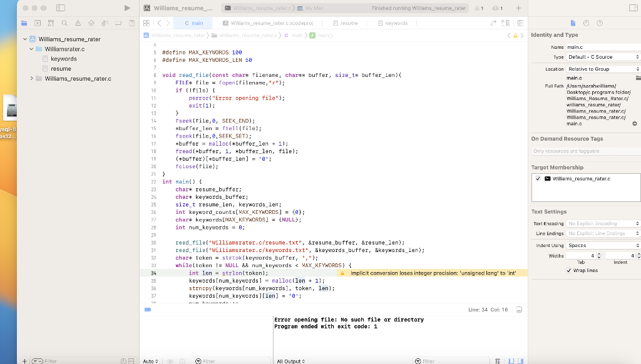Open the Debug navigator
This screenshot has height=364, width=641.
pos(105,23)
